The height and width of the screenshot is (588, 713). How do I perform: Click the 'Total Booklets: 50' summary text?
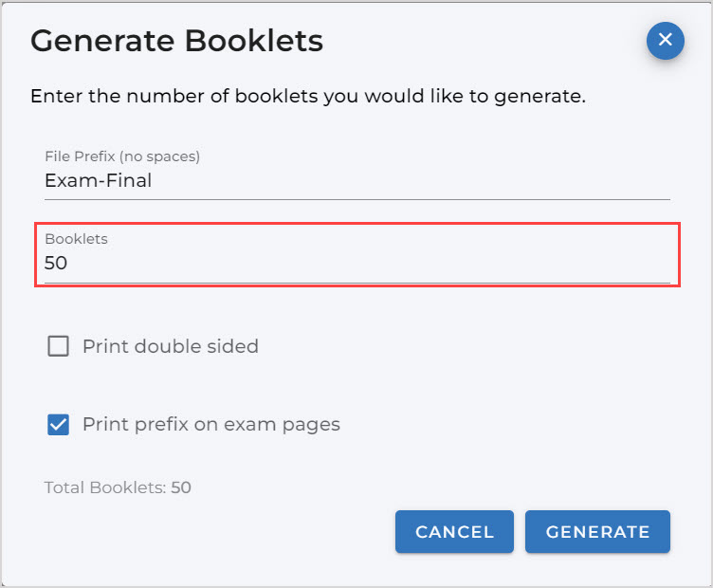click(118, 488)
